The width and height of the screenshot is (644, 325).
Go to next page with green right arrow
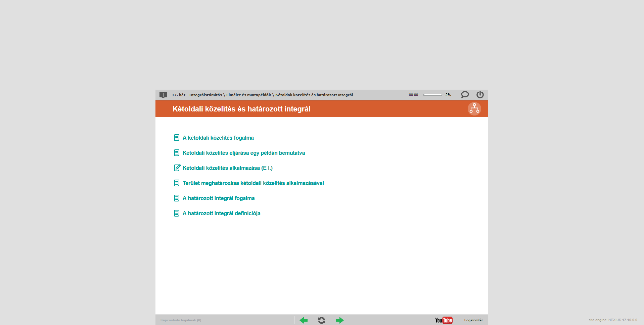click(339, 320)
